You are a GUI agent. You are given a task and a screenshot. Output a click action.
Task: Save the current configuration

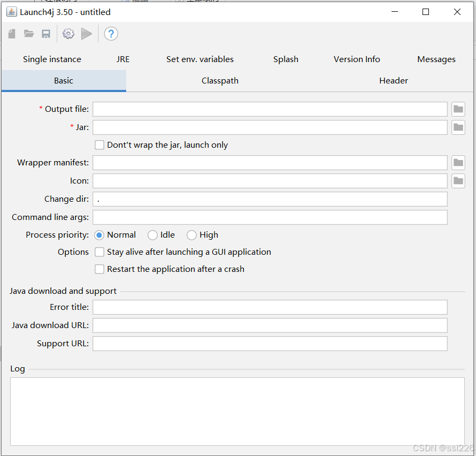(46, 34)
